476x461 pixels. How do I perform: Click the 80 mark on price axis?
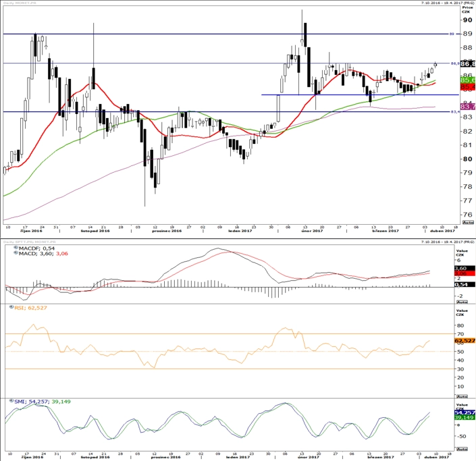[x=467, y=159]
